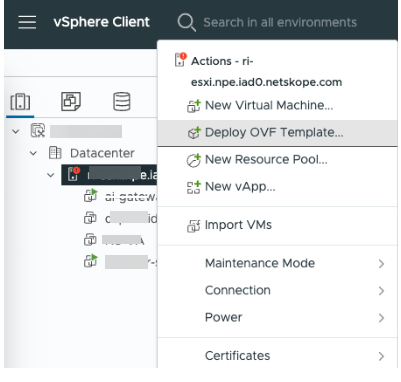Click the second VM icon under host
The height and width of the screenshot is (382, 401).
(90, 218)
